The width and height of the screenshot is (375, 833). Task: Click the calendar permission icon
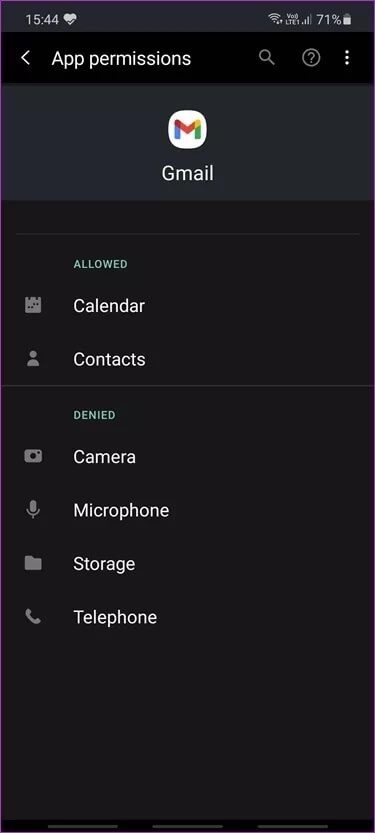(33, 305)
